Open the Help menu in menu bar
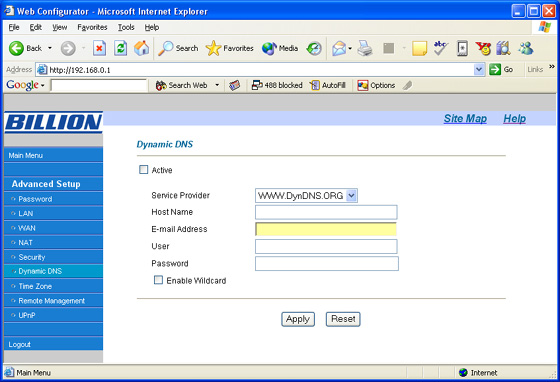The width and height of the screenshot is (560, 382). 151,27
